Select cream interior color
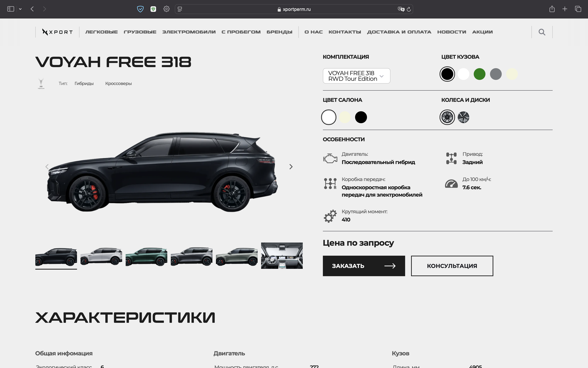 click(x=345, y=117)
